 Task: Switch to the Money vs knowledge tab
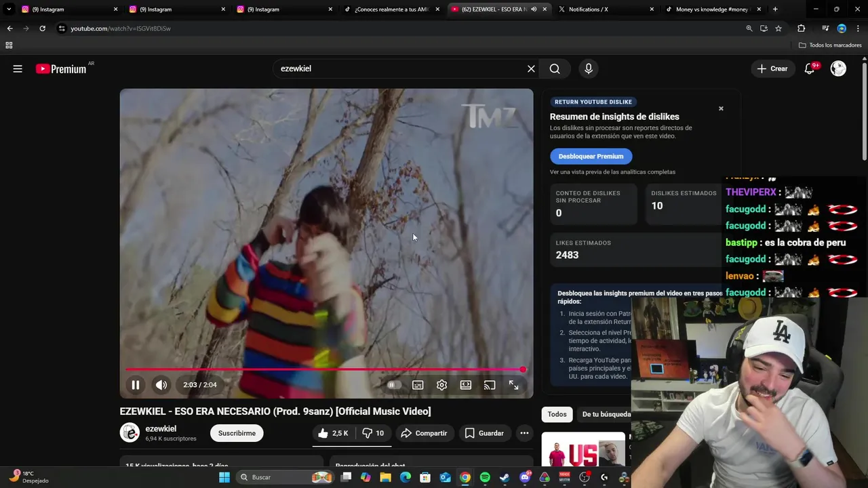712,9
